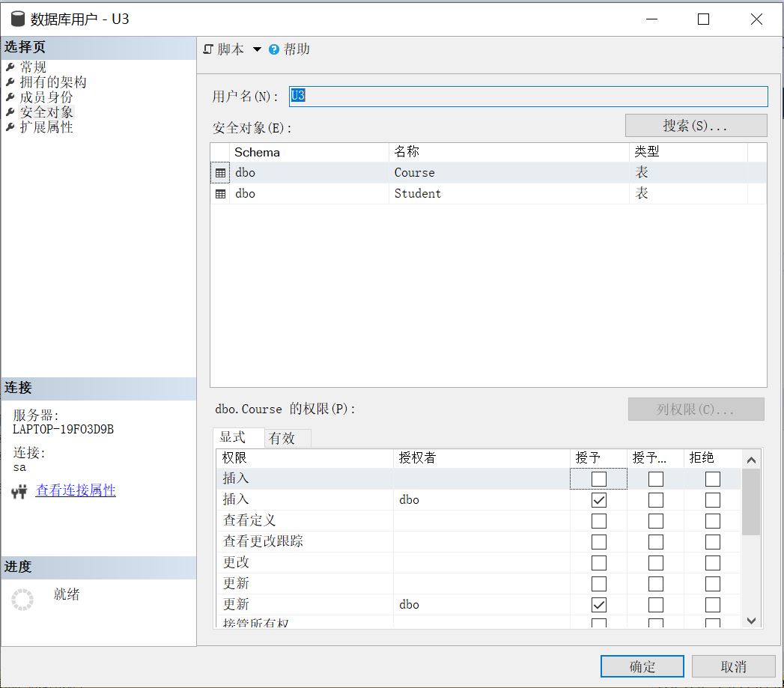Click the 搜索(S)... button
This screenshot has height=688, width=784.
click(695, 124)
